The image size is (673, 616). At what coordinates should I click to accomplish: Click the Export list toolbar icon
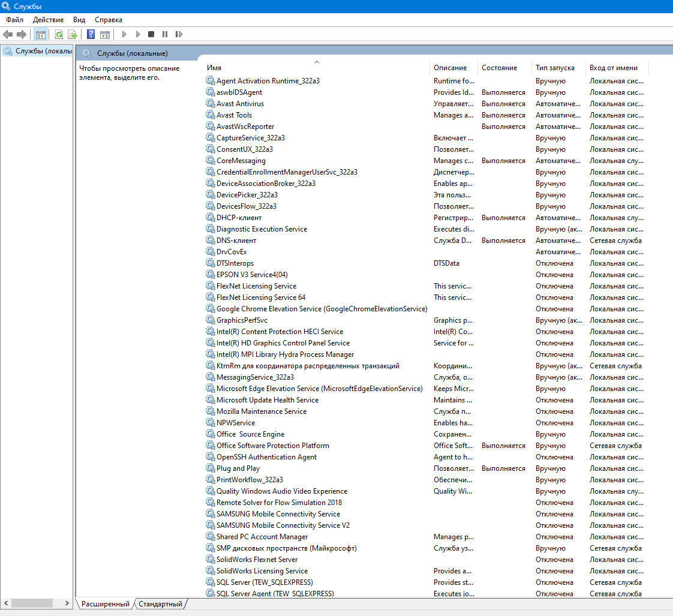coord(73,34)
